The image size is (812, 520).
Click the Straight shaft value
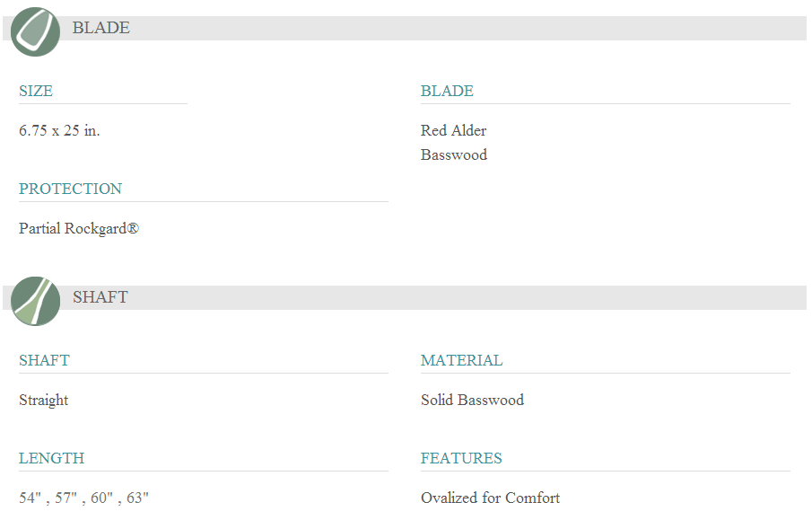(x=43, y=400)
